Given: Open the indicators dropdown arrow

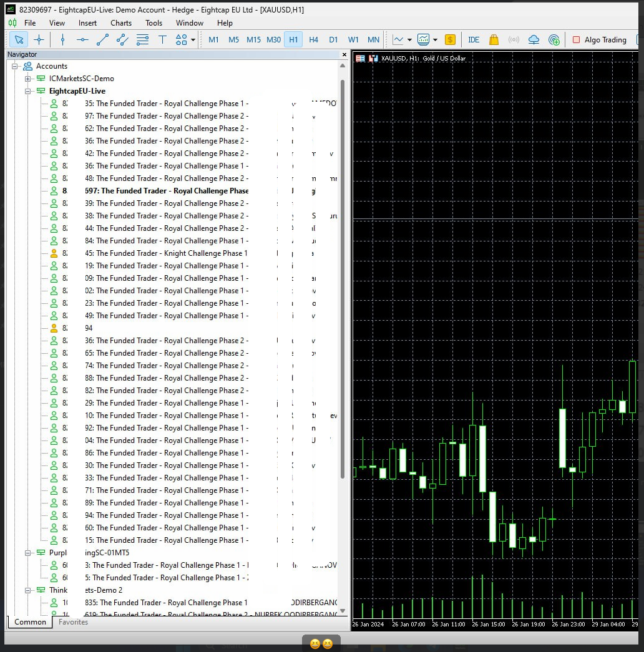Looking at the screenshot, I should [x=435, y=40].
